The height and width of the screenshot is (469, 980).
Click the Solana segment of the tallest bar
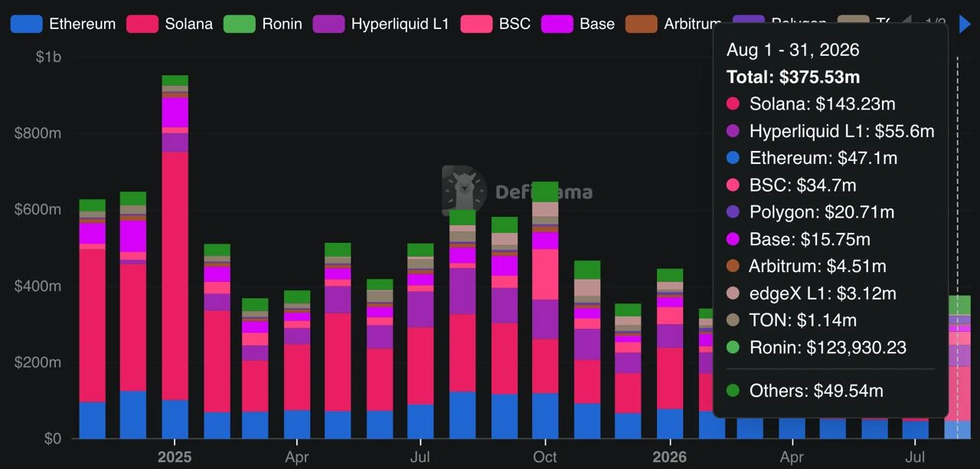175,276
